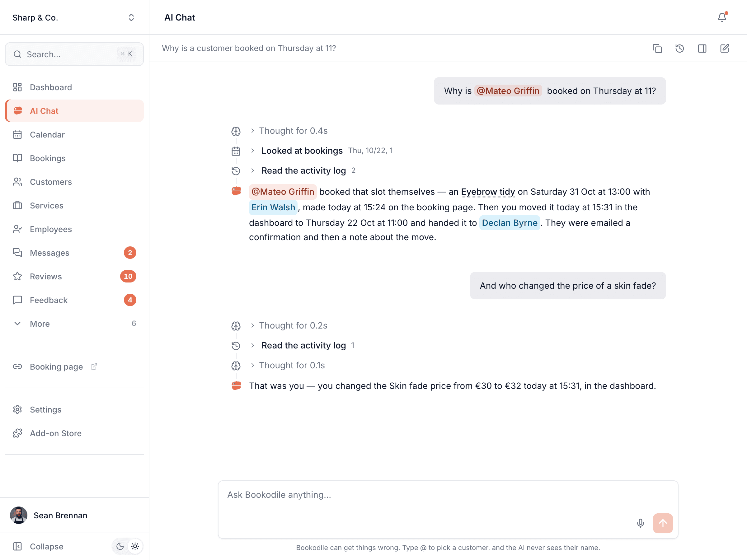Expand the More menu section
Image resolution: width=747 pixels, height=560 pixels.
[74, 324]
